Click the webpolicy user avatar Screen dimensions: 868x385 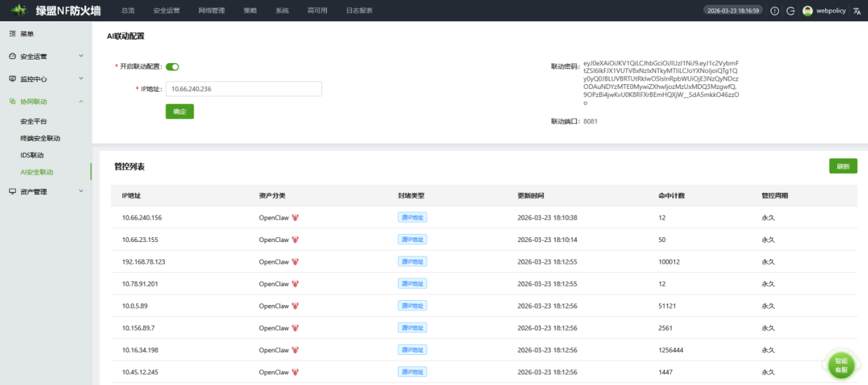coord(808,11)
